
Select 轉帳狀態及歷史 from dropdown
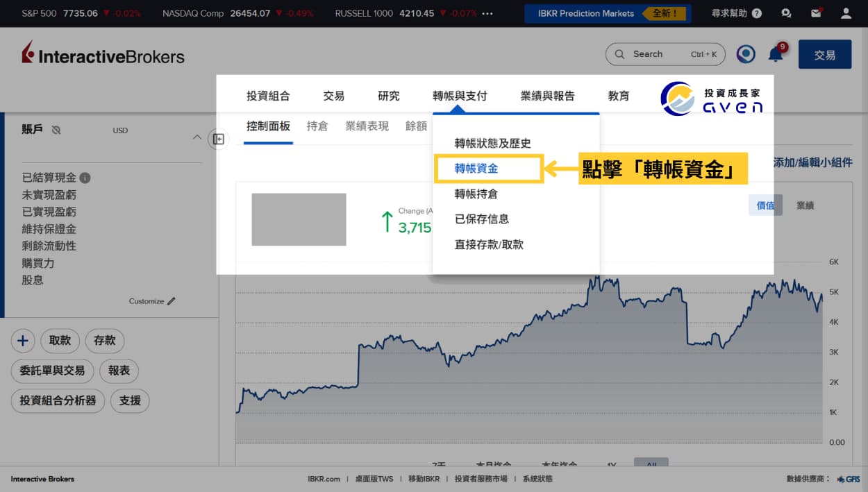tap(493, 143)
